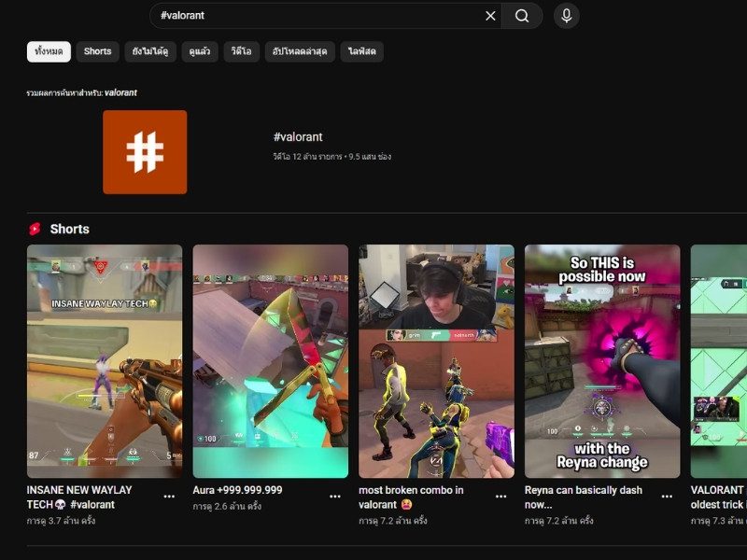Select the ยังไม่ได้ดู filter chip

(150, 51)
